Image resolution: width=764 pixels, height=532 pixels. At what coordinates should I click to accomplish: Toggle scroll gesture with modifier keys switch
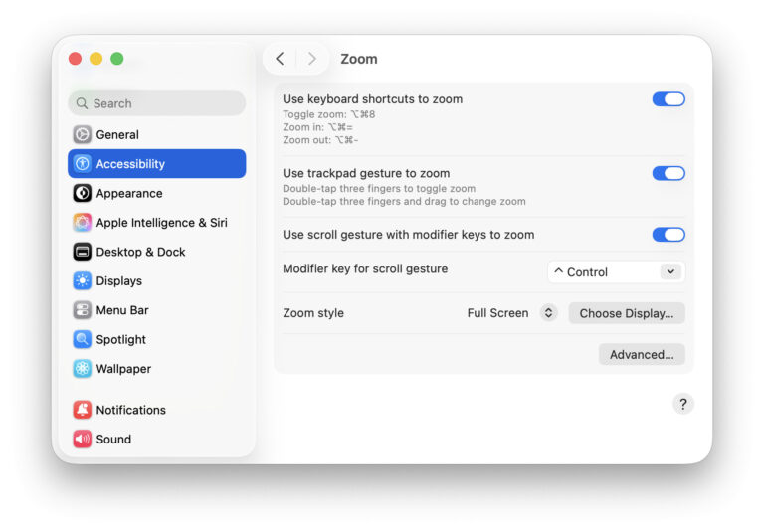pos(668,235)
